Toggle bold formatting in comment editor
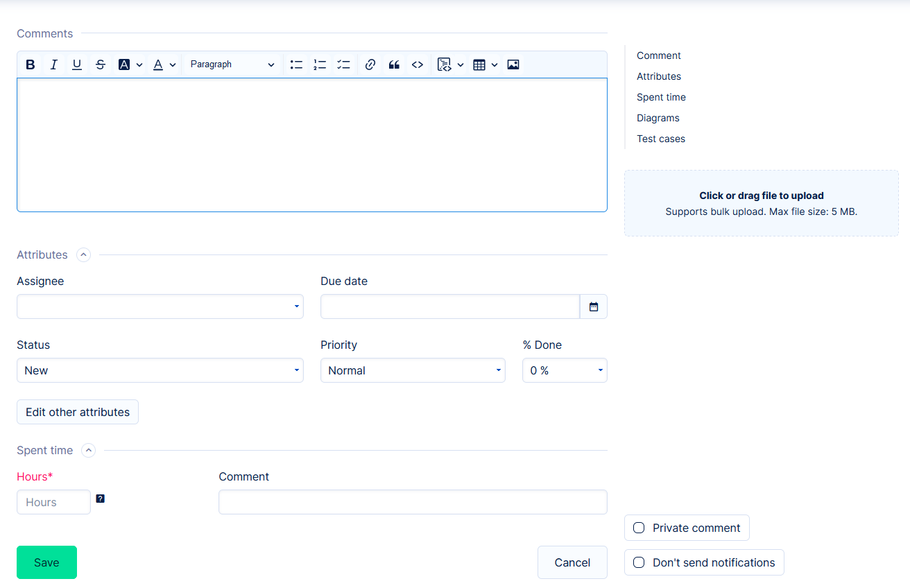910x588 pixels. (x=31, y=64)
